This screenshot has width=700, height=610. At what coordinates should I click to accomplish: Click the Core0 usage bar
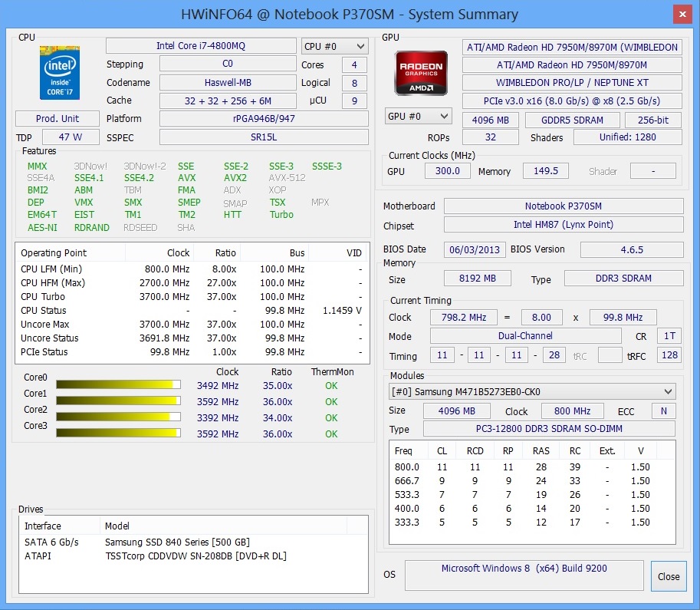pyautogui.click(x=118, y=384)
